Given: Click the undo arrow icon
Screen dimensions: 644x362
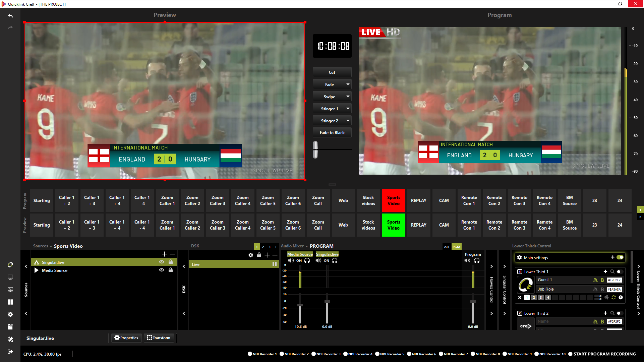Looking at the screenshot, I should point(10,16).
